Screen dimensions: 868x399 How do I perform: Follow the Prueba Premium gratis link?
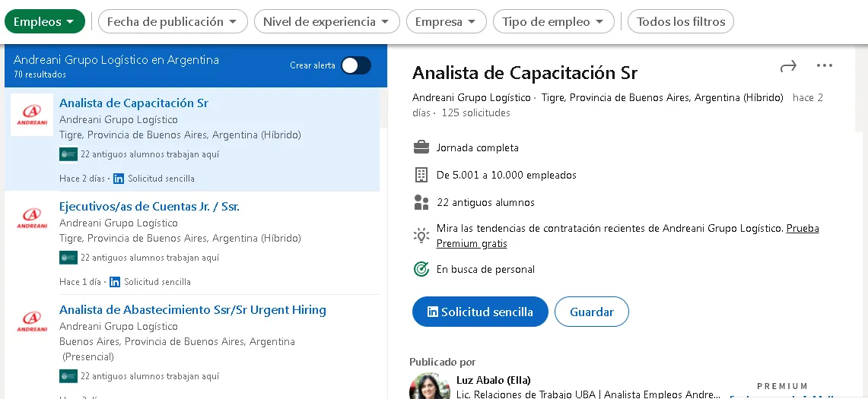628,236
